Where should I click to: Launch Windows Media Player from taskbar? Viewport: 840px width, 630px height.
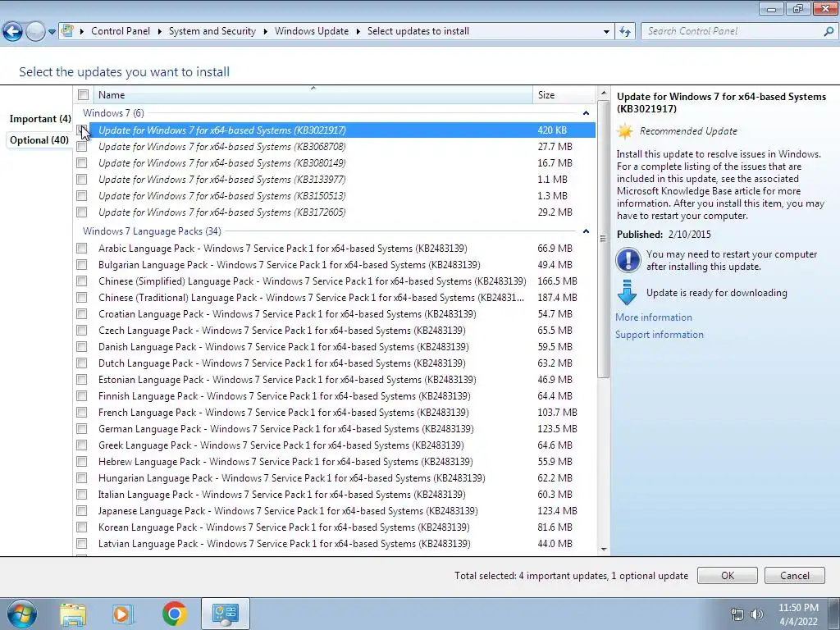pyautogui.click(x=123, y=614)
